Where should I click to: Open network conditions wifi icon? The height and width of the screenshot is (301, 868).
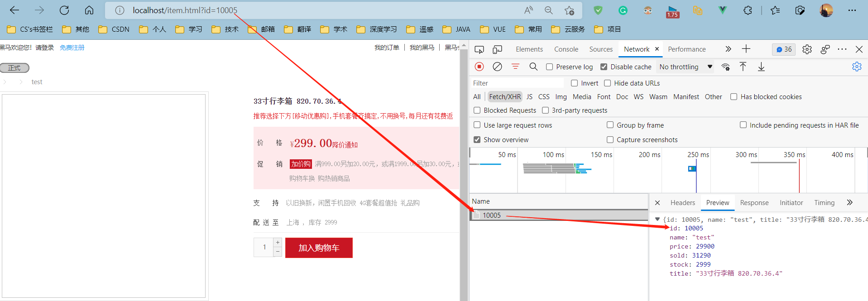725,67
